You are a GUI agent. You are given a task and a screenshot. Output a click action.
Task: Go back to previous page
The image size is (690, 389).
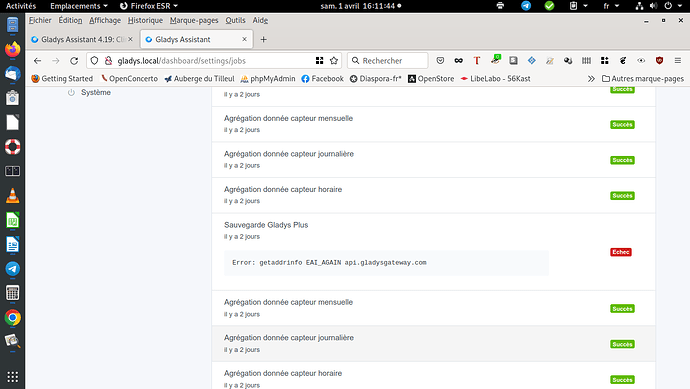point(37,61)
